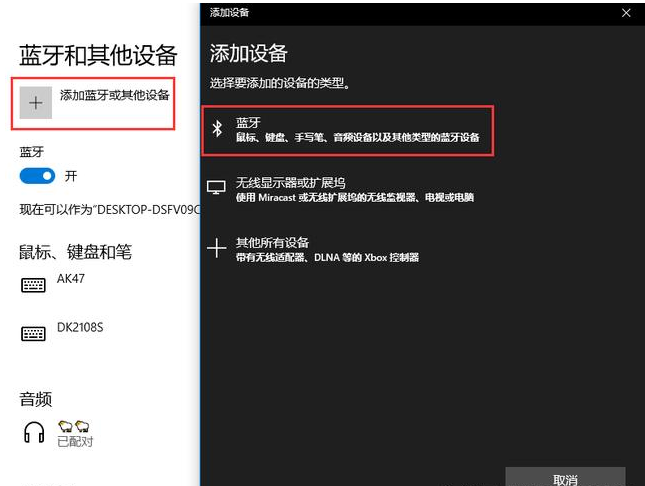
Task: Click the plus icon for '其他所有设备'
Action: point(216,248)
